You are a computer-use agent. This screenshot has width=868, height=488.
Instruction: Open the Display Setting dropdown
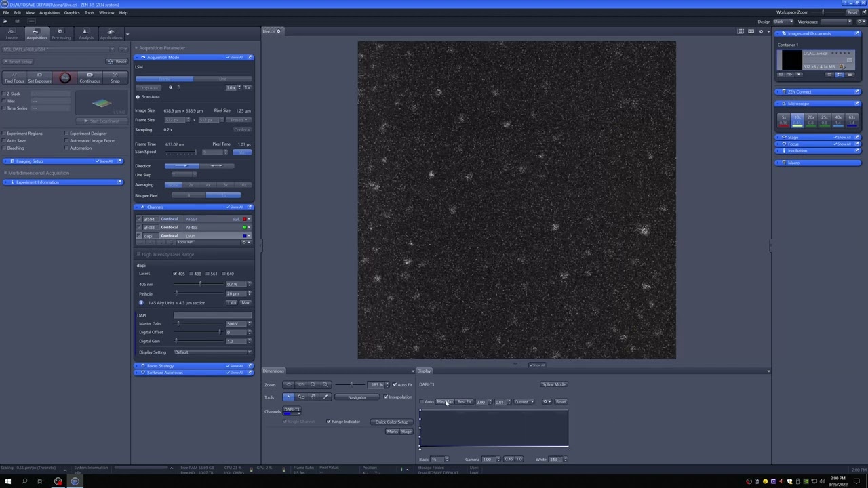212,352
